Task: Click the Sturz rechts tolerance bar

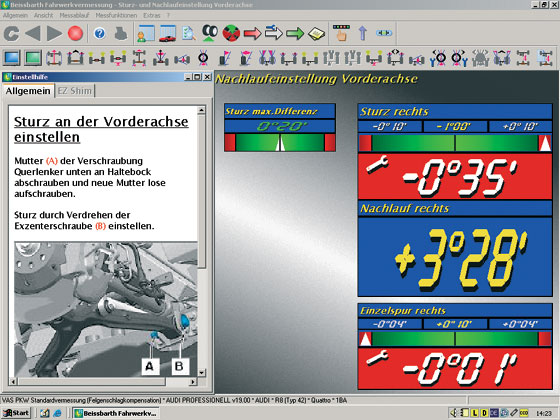Action: coord(455,143)
